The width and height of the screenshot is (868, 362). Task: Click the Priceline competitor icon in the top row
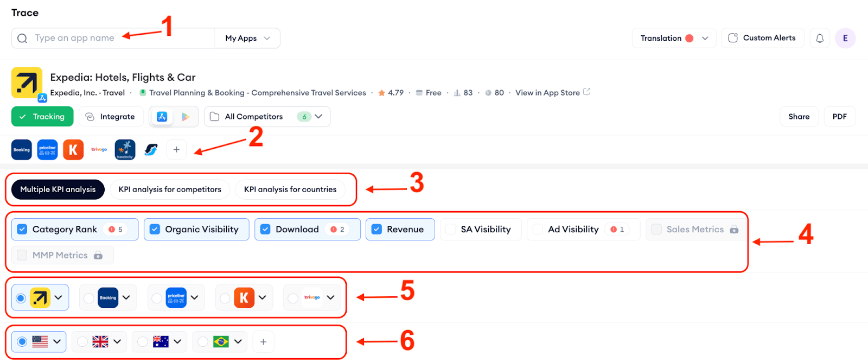tap(48, 150)
